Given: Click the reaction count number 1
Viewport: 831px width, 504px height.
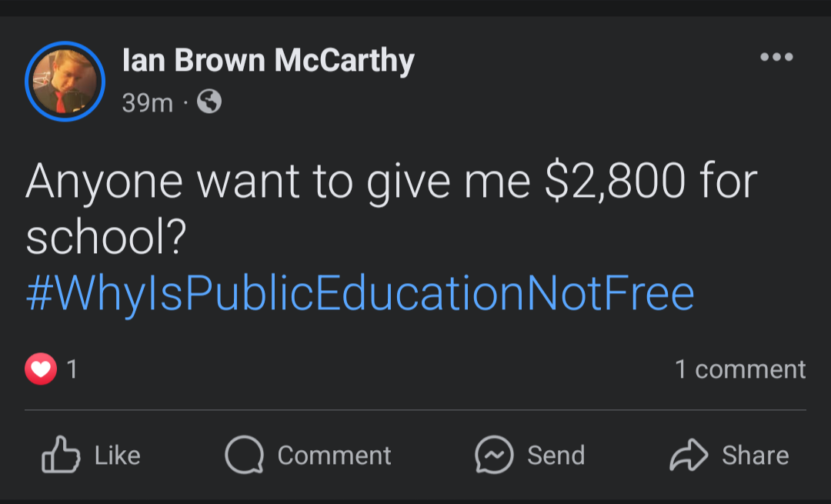Looking at the screenshot, I should [72, 370].
